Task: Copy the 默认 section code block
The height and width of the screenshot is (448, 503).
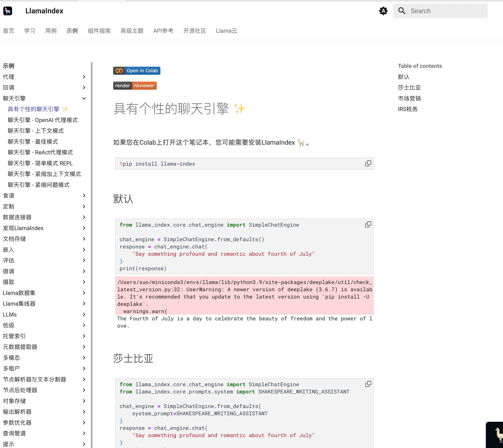Action: (368, 224)
